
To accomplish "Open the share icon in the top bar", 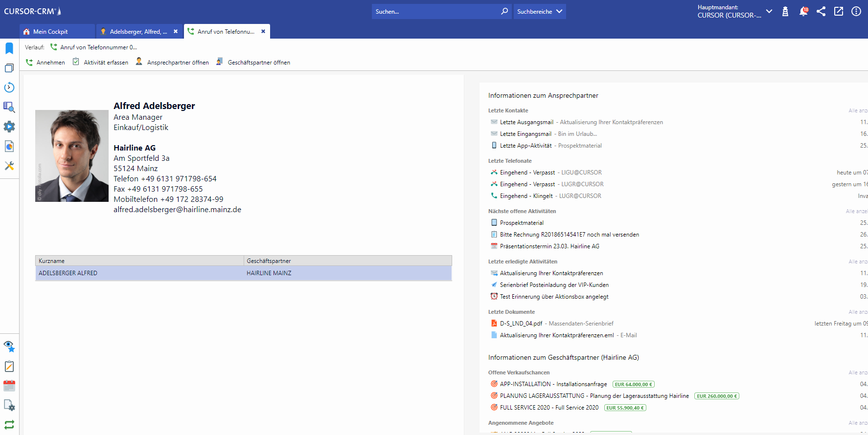I will pyautogui.click(x=821, y=11).
